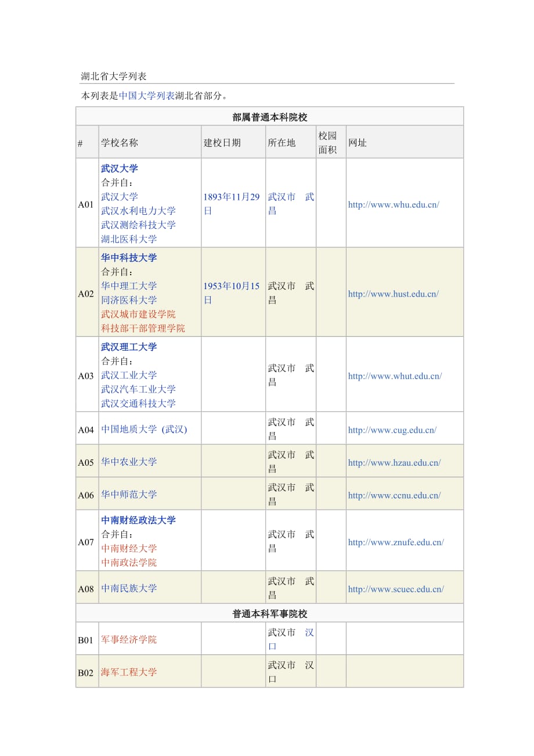
Task: Click the bold 武汉大学 heading link
Action: 120,168
